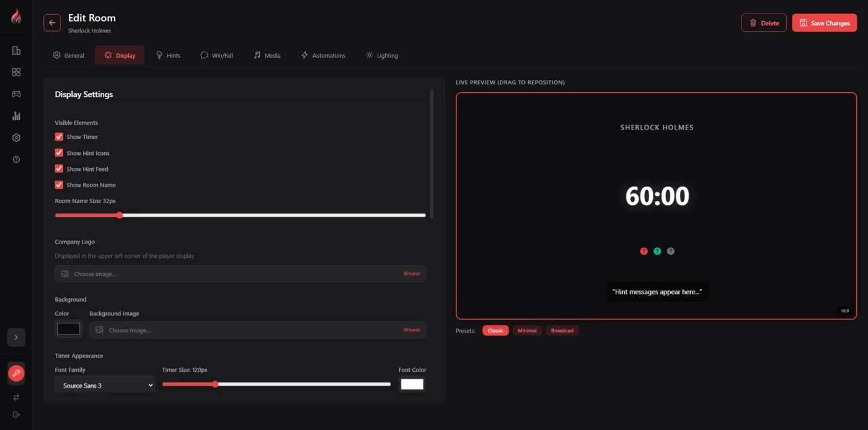Open the help question mark sidebar icon
Image resolution: width=868 pixels, height=430 pixels.
click(x=16, y=159)
